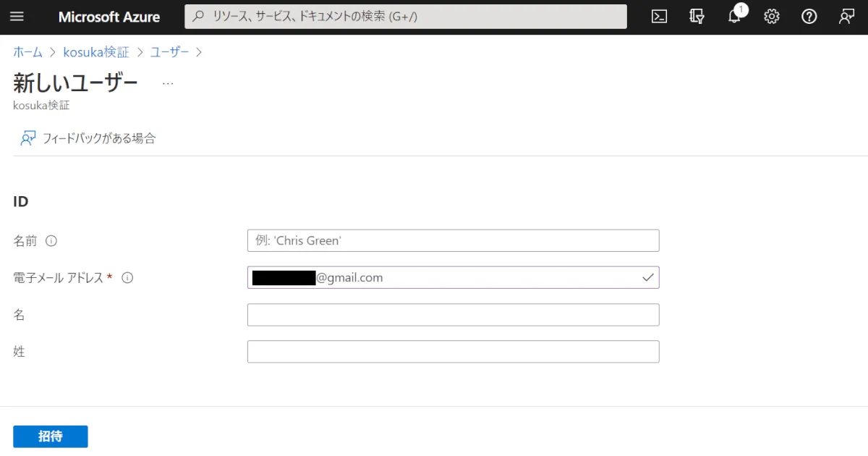This screenshot has width=868, height=456.
Task: Open the ellipsis menu next to 新しいユーザー
Action: [168, 84]
